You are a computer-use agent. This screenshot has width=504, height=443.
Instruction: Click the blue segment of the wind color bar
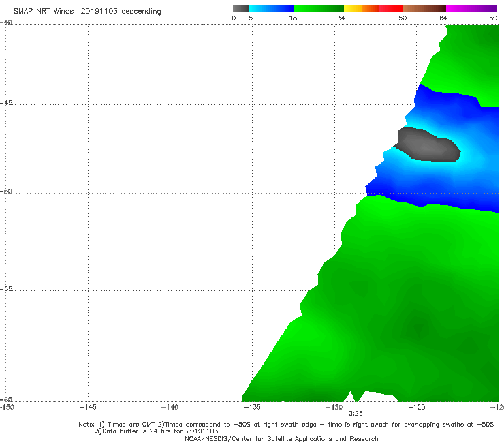272,8
